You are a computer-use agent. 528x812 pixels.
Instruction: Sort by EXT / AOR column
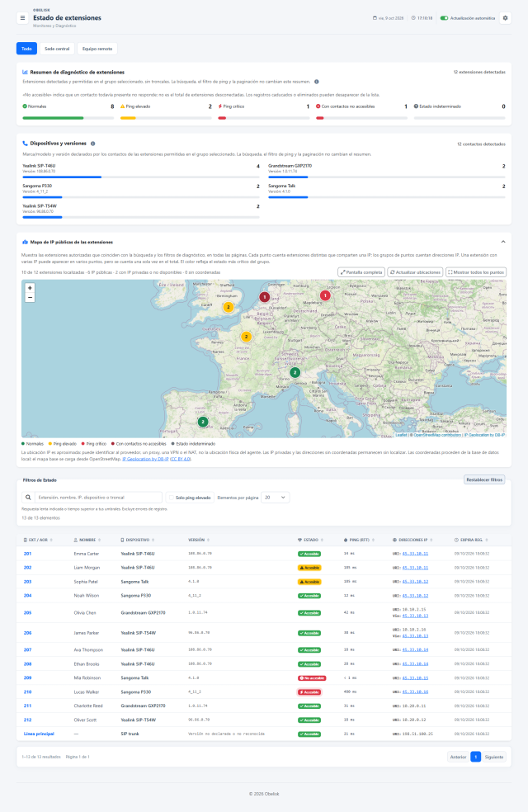38,541
